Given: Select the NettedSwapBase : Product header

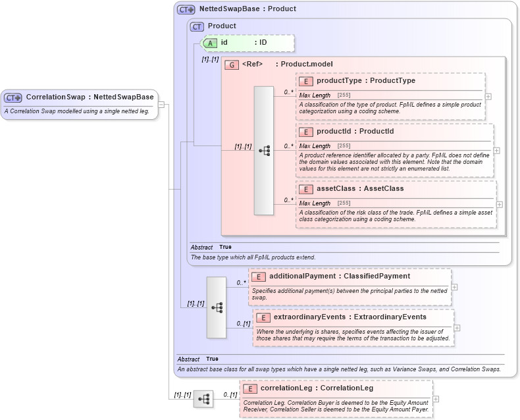Looking at the screenshot, I should pyautogui.click(x=247, y=9).
